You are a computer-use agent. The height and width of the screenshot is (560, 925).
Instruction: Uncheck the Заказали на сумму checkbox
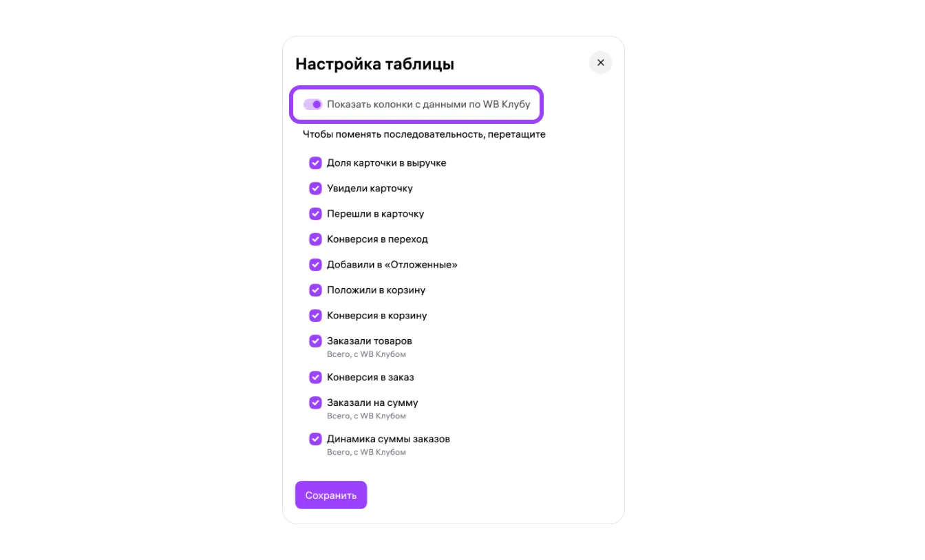pos(315,403)
